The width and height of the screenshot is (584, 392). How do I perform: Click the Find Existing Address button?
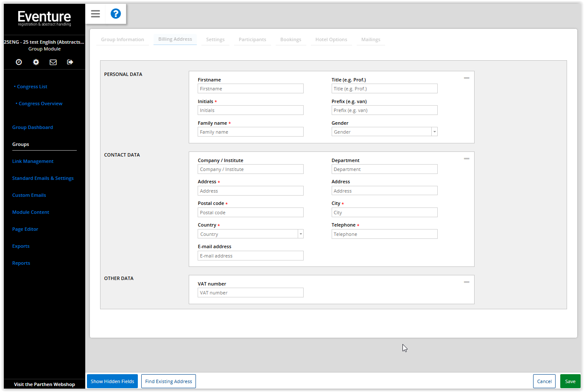168,381
